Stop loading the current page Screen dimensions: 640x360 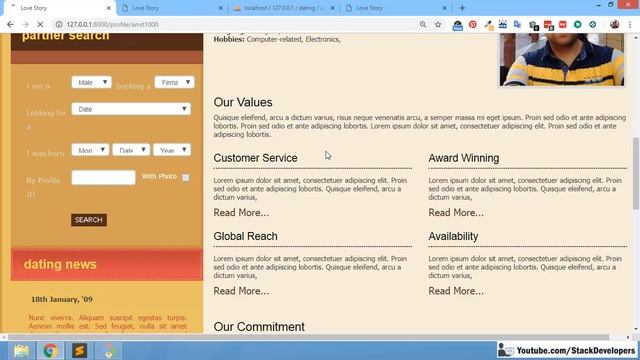point(40,24)
